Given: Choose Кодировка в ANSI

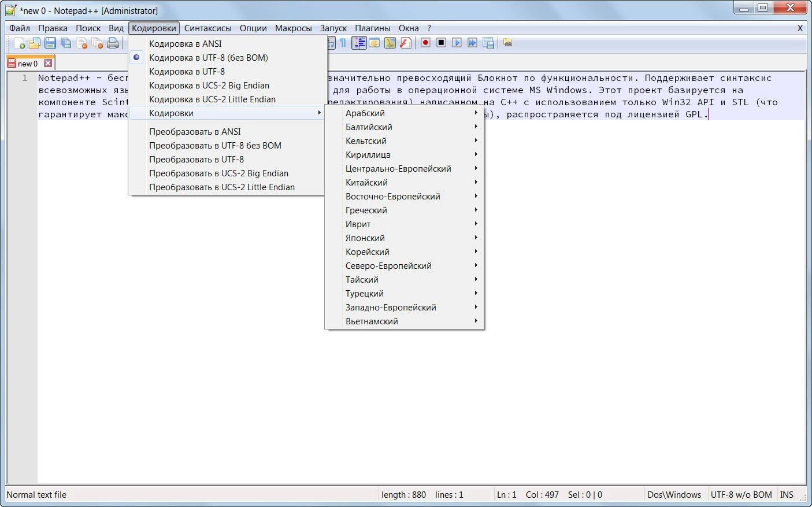Looking at the screenshot, I should (228, 43).
